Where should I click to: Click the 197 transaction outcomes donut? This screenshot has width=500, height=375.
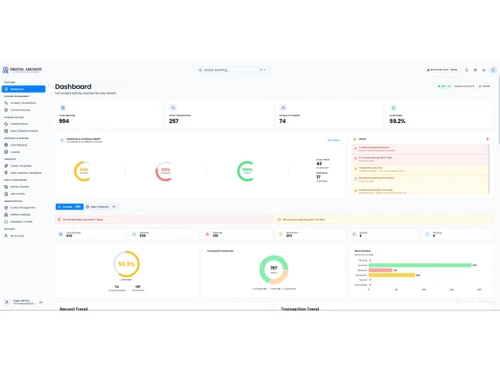coord(274,269)
